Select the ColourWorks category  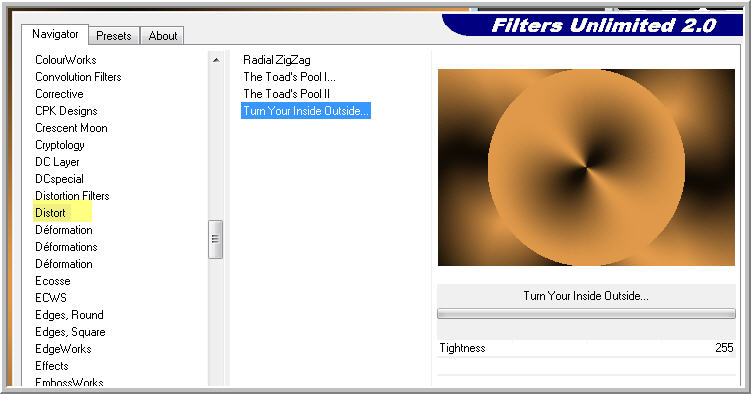coord(66,60)
